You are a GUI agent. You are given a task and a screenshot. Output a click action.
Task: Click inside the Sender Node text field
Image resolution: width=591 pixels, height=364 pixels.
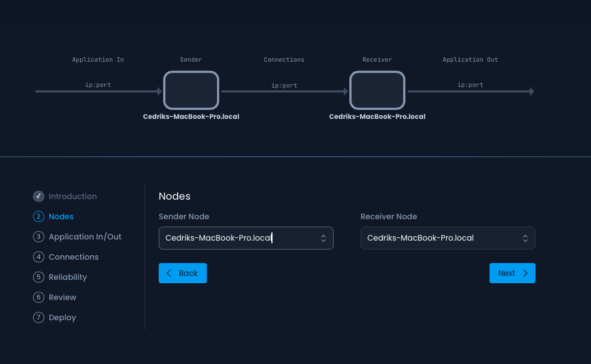pyautogui.click(x=236, y=238)
